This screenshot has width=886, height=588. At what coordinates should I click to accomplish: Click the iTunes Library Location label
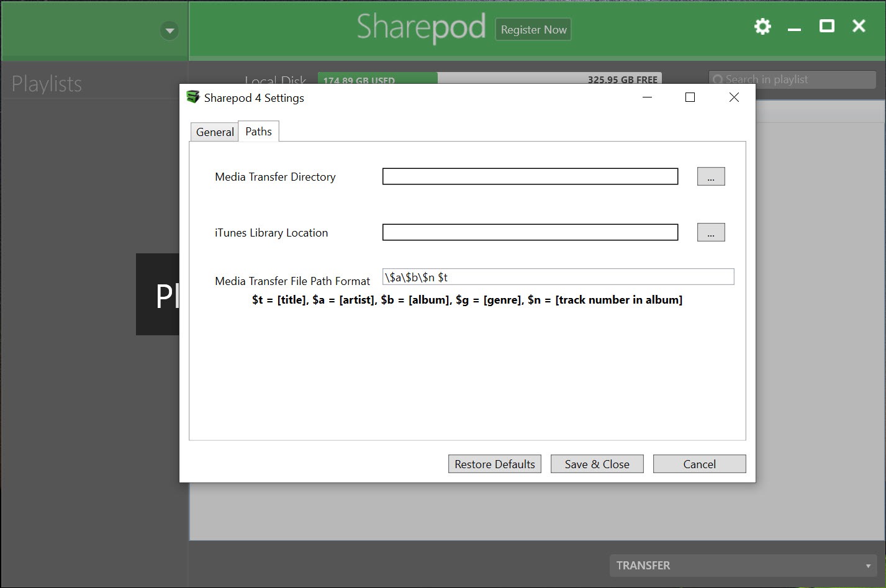[271, 233]
